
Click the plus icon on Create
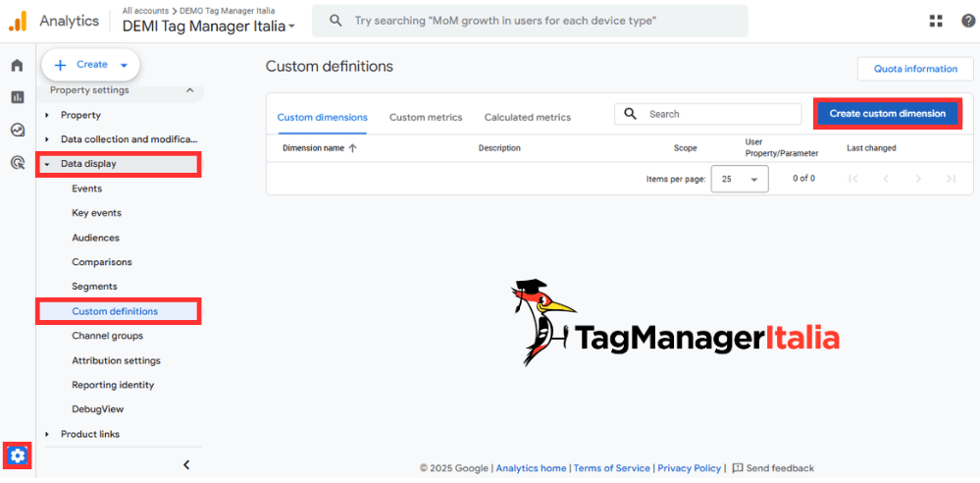[60, 65]
